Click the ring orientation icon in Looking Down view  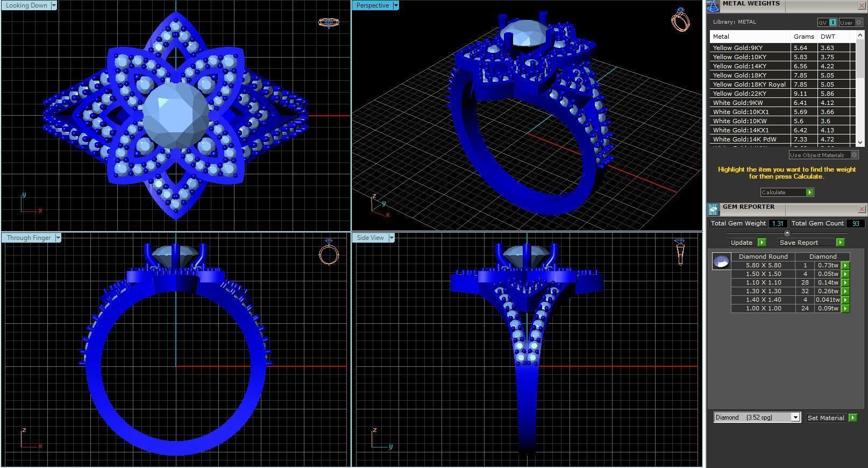[x=329, y=23]
